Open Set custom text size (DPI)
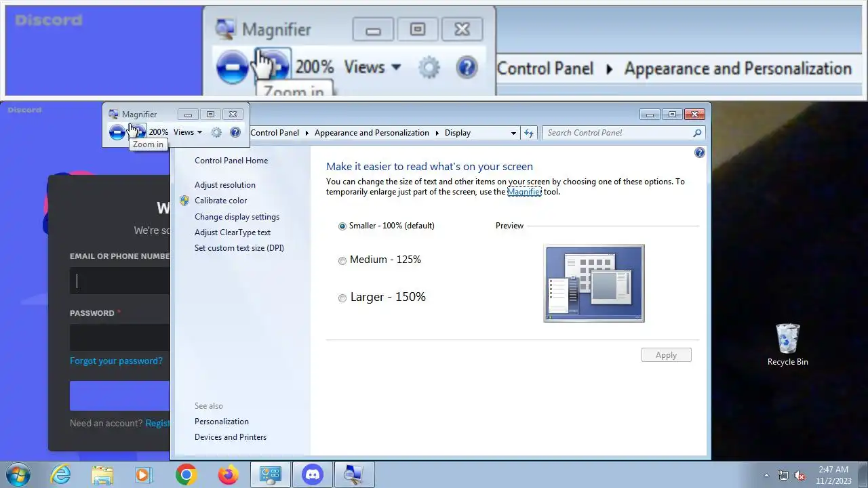The height and width of the screenshot is (488, 868). pos(239,248)
